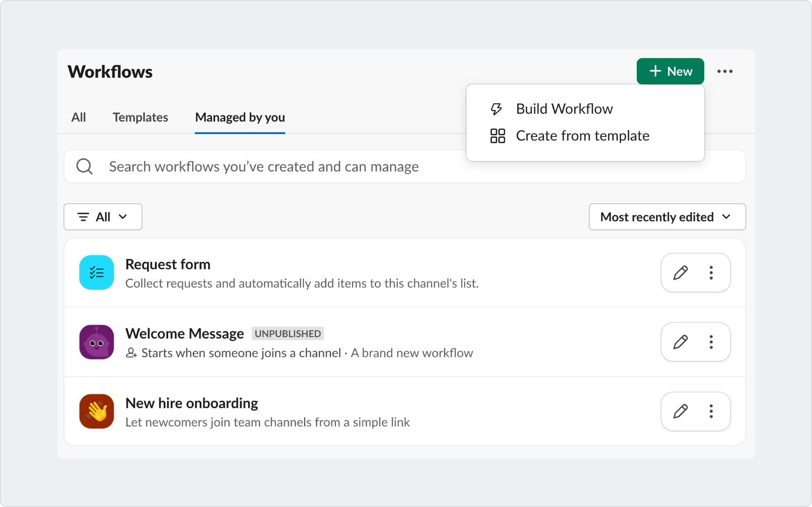
Task: Click the search magnifier icon
Action: (84, 166)
